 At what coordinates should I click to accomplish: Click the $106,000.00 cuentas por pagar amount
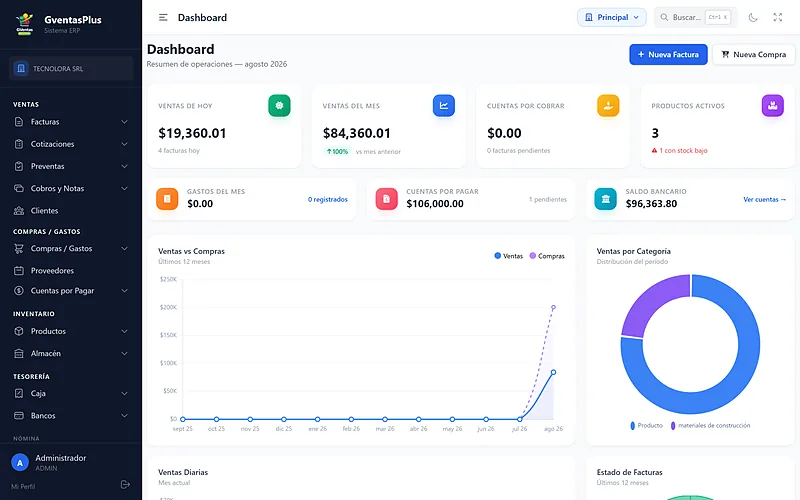click(435, 204)
